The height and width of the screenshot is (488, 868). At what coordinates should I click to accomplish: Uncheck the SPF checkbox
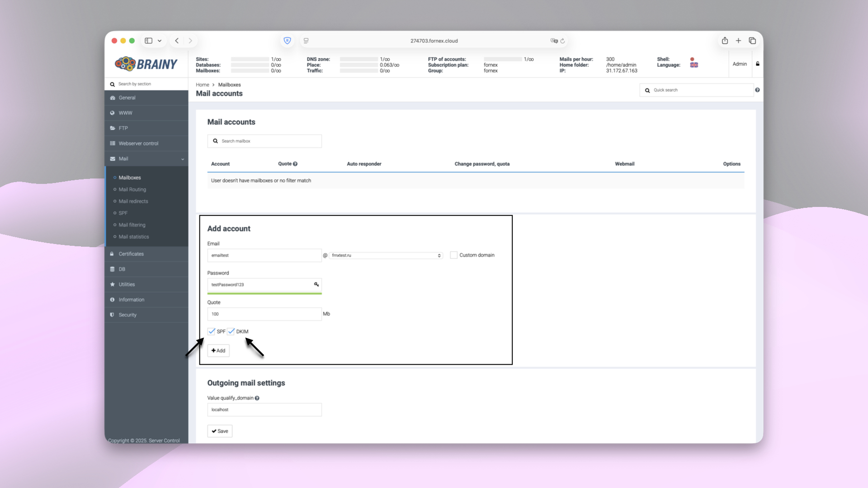coord(211,331)
